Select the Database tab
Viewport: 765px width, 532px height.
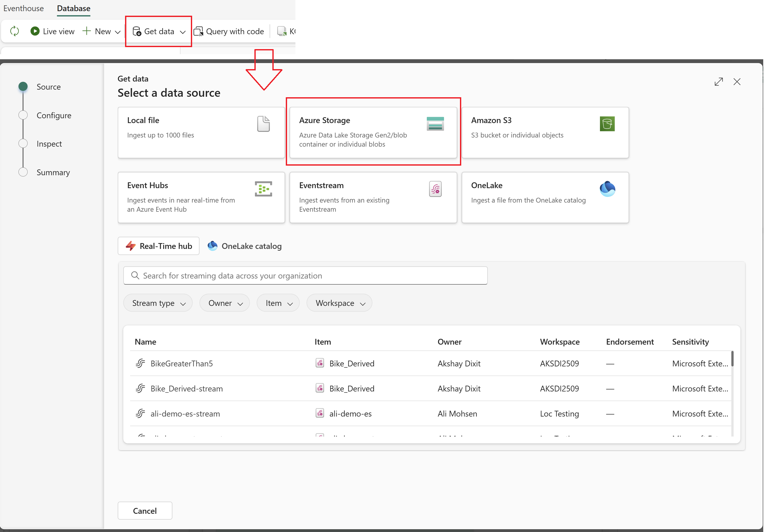[74, 8]
